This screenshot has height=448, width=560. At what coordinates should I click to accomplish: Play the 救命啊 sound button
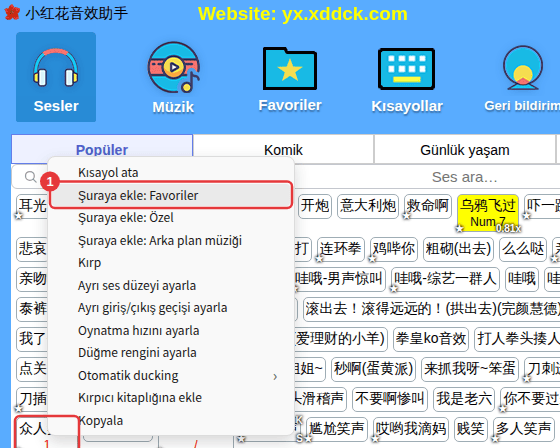tap(428, 206)
